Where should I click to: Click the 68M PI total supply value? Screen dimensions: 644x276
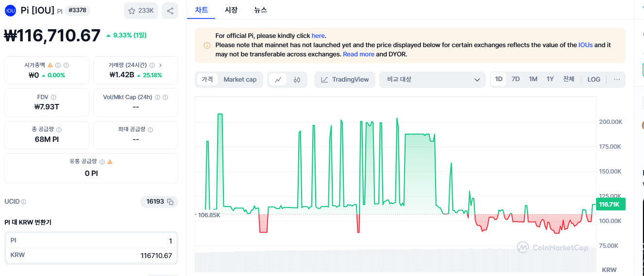pyautogui.click(x=47, y=139)
